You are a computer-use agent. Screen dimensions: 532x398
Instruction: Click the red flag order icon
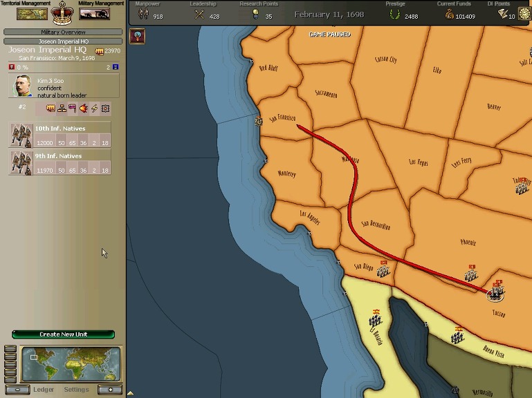coord(72,108)
